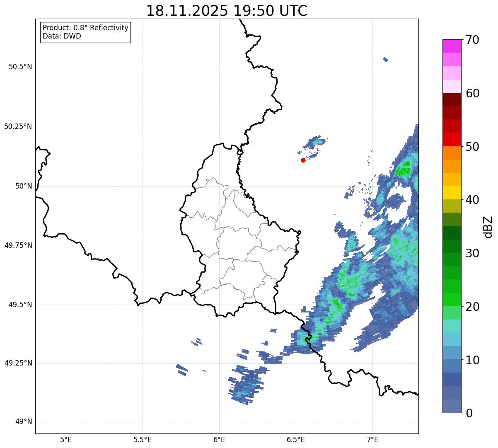The width and height of the screenshot is (498, 448).
Task: Pick the orange colorbar swatch below 50
Action: point(452,153)
